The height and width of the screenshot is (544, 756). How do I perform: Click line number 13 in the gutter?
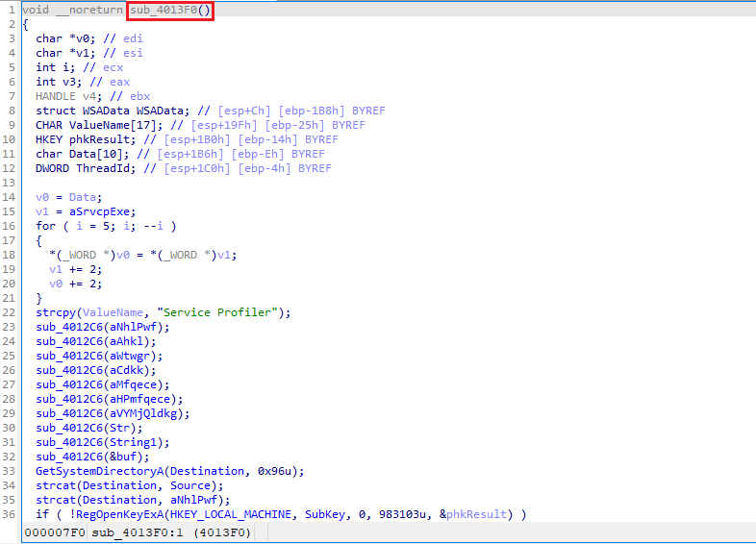[x=9, y=184]
